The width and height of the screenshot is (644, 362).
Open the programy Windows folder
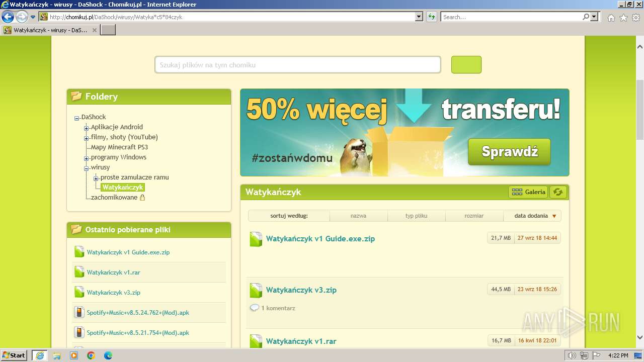pos(119,157)
